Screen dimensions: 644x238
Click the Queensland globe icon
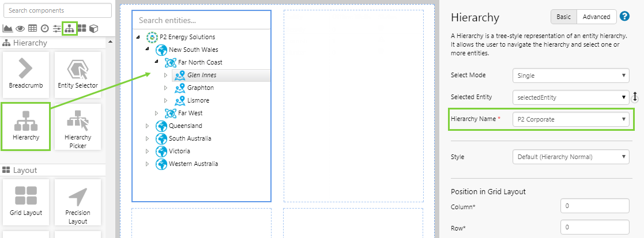[x=161, y=126]
